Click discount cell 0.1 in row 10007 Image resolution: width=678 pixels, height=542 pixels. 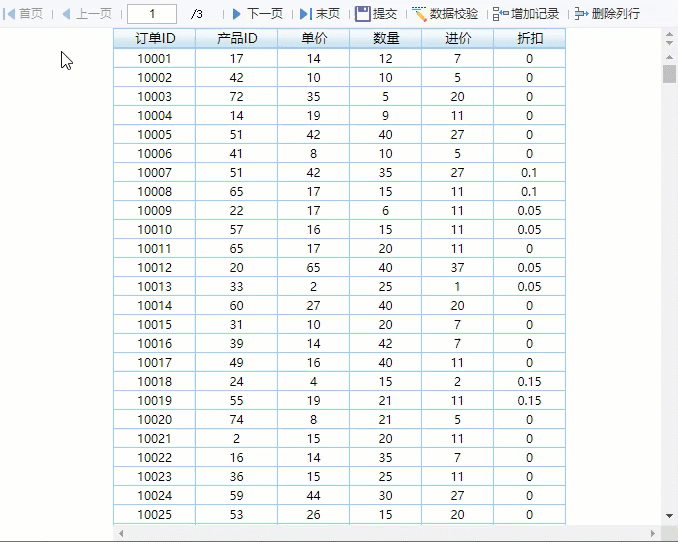pos(530,173)
